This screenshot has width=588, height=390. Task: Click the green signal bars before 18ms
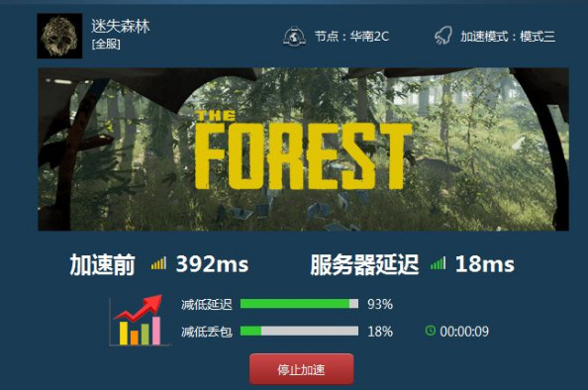(x=438, y=263)
